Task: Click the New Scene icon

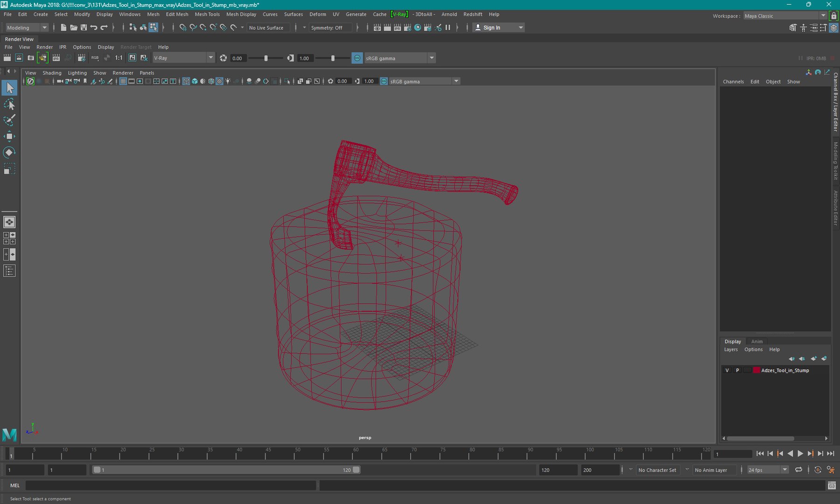Action: click(63, 28)
